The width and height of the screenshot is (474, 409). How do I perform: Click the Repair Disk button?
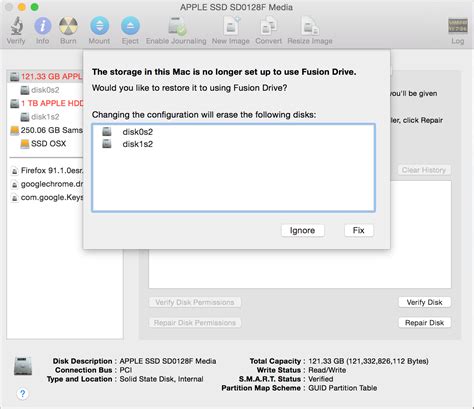[424, 323]
